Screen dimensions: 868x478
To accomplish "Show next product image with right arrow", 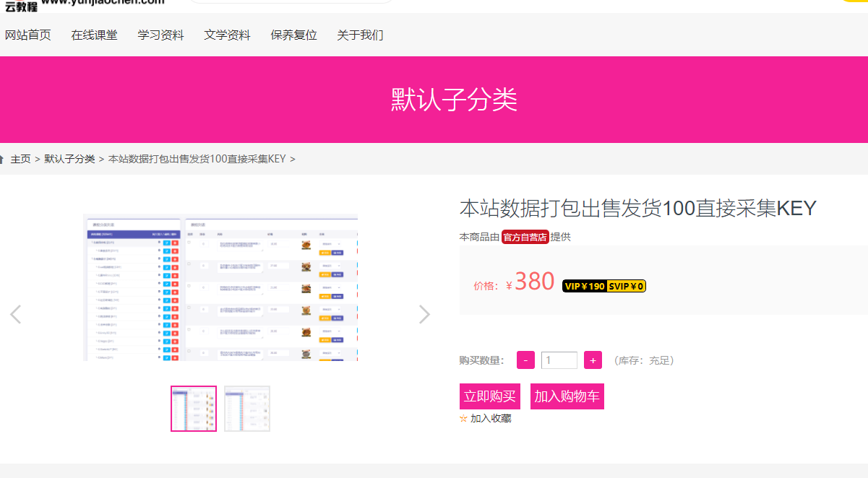I will (x=424, y=314).
